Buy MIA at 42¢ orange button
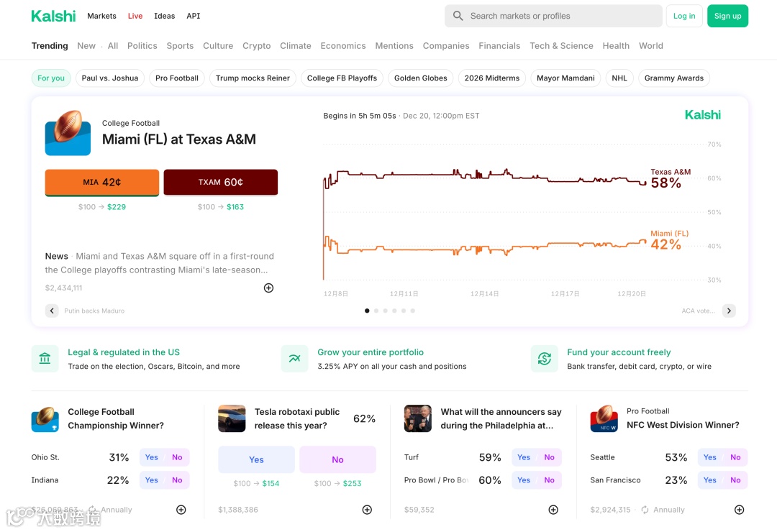 pos(101,183)
